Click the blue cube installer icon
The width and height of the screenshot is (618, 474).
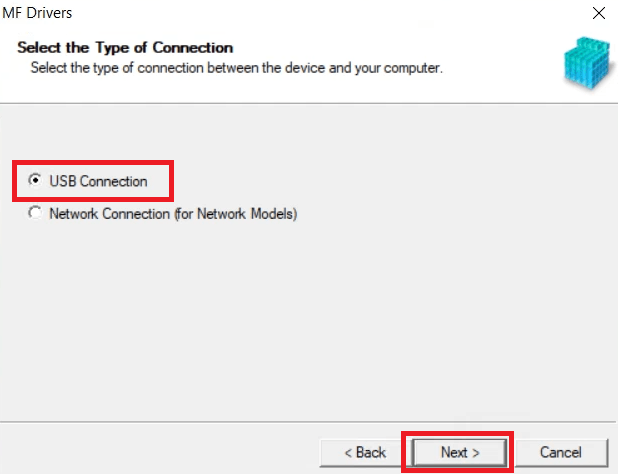point(589,63)
